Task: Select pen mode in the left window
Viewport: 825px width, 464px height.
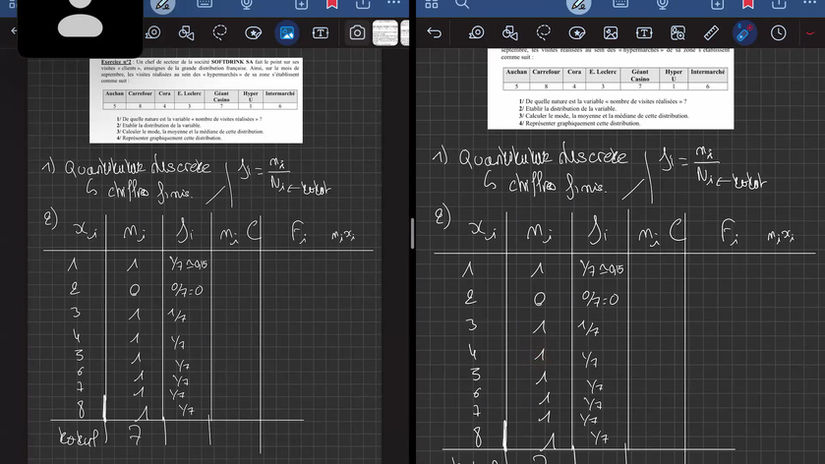Action: (x=163, y=6)
